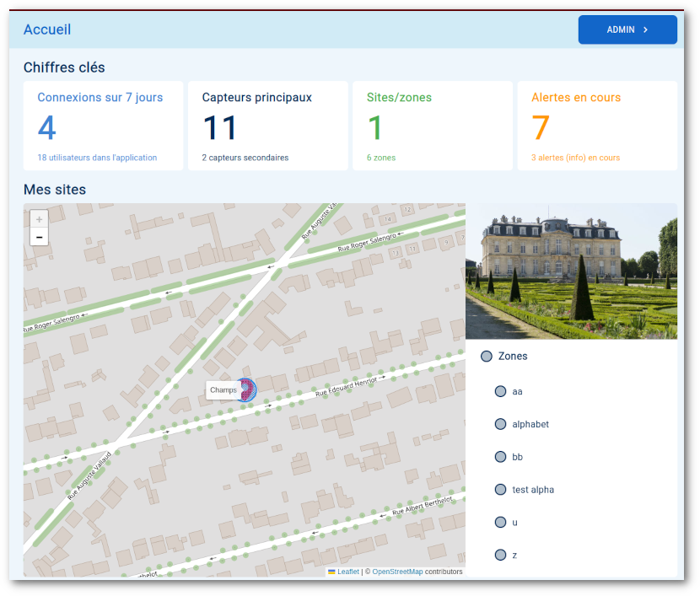700x596 pixels.
Task: Choose the z zone radio button
Action: point(500,555)
